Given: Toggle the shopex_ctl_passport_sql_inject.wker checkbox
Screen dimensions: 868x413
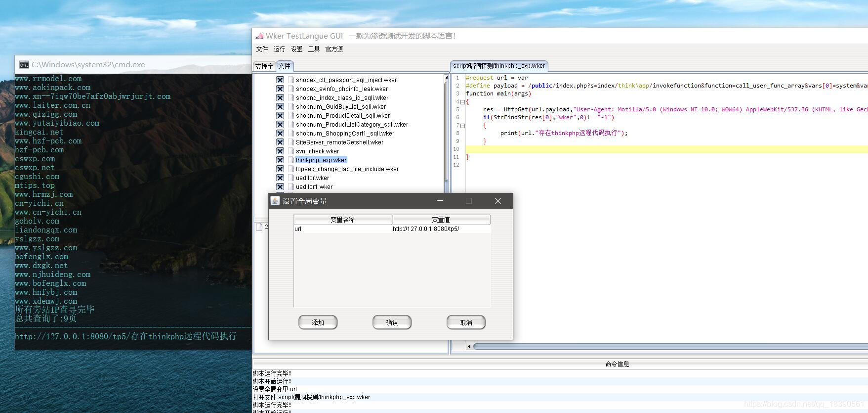Looking at the screenshot, I should point(280,80).
